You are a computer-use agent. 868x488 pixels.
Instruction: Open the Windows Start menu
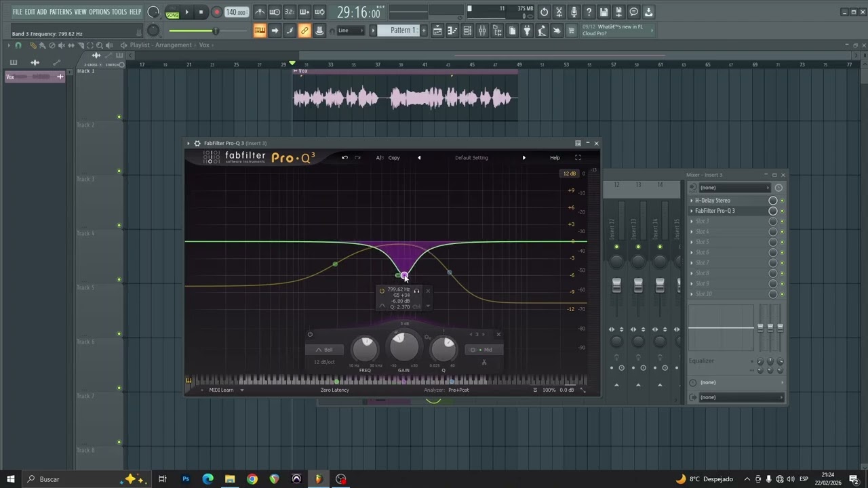click(x=12, y=479)
